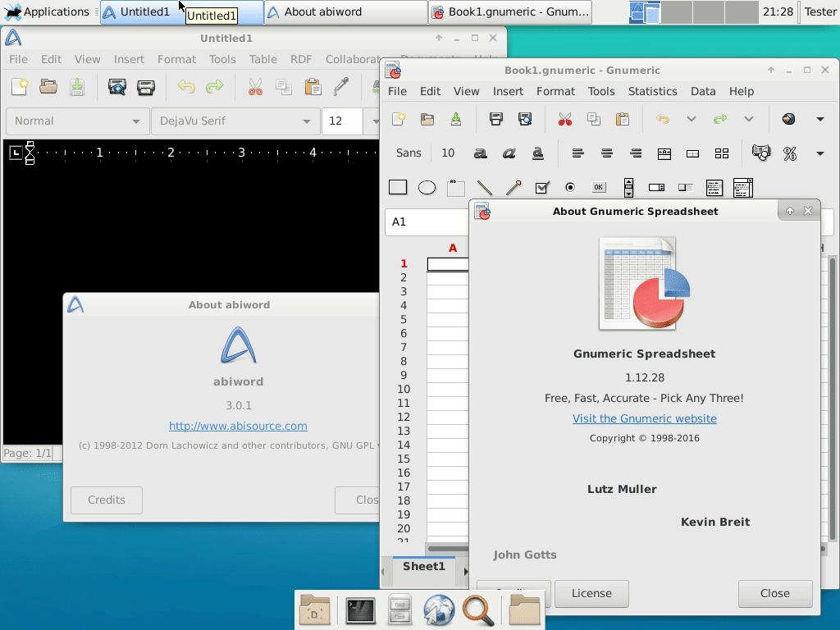Click Print Preview icon in AbiWord
Viewport: 840px width, 630px height.
pyautogui.click(x=116, y=86)
